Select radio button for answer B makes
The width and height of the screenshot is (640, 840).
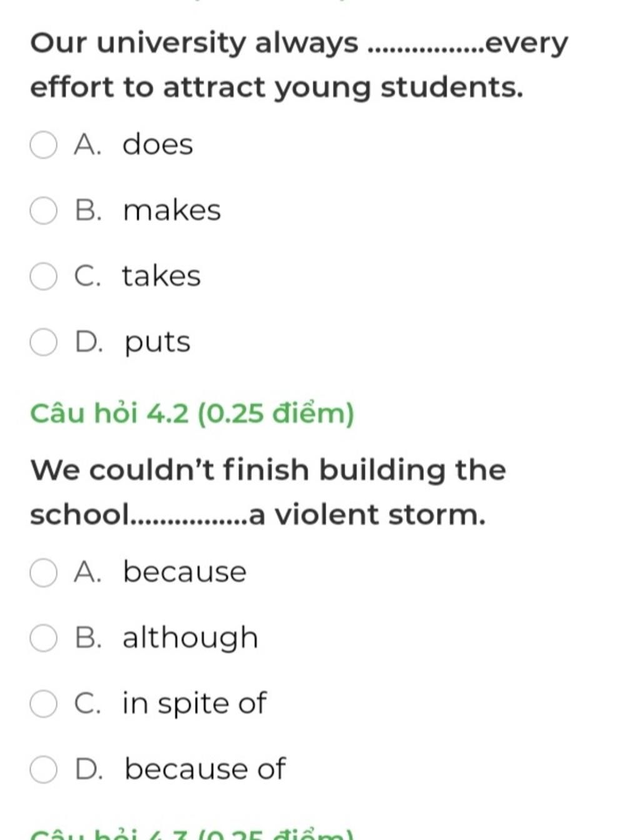(43, 210)
